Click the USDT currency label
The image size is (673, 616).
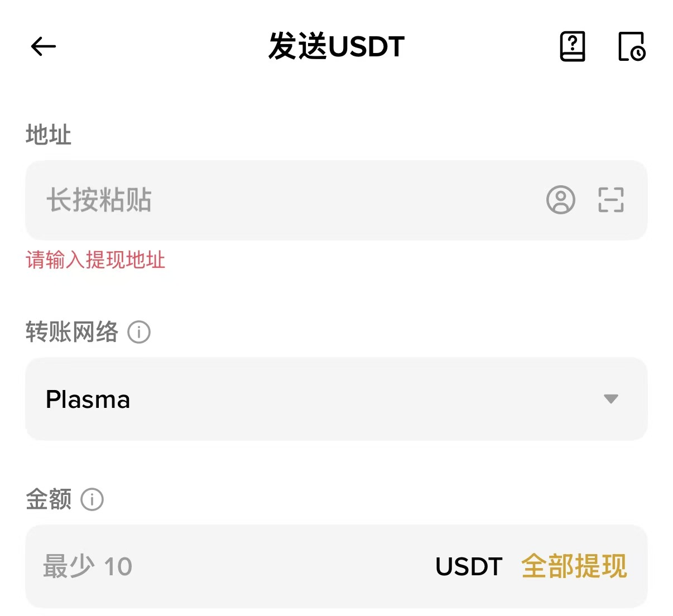point(469,566)
